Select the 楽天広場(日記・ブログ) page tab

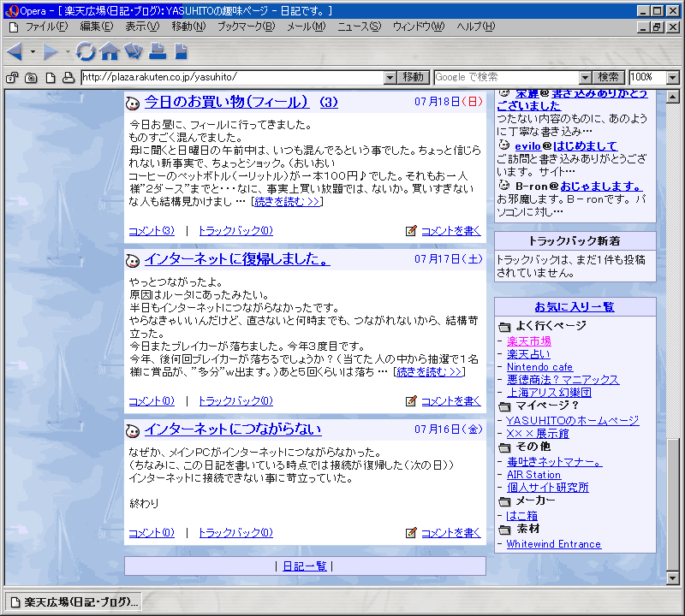pyautogui.click(x=73, y=602)
